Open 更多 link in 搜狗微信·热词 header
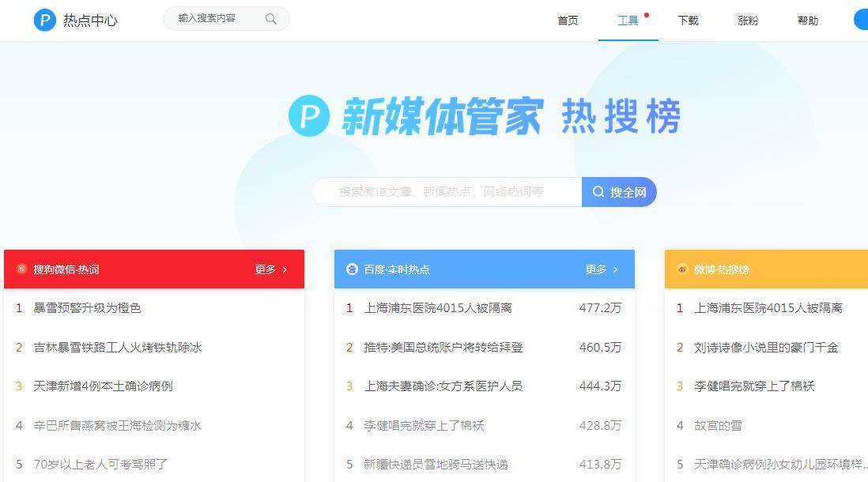The width and height of the screenshot is (868, 482). [265, 269]
